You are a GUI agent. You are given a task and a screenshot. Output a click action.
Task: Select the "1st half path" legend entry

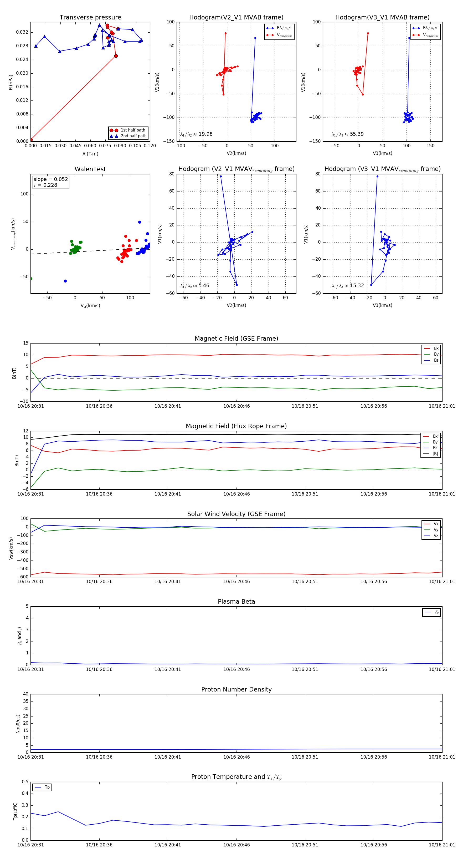(x=128, y=130)
